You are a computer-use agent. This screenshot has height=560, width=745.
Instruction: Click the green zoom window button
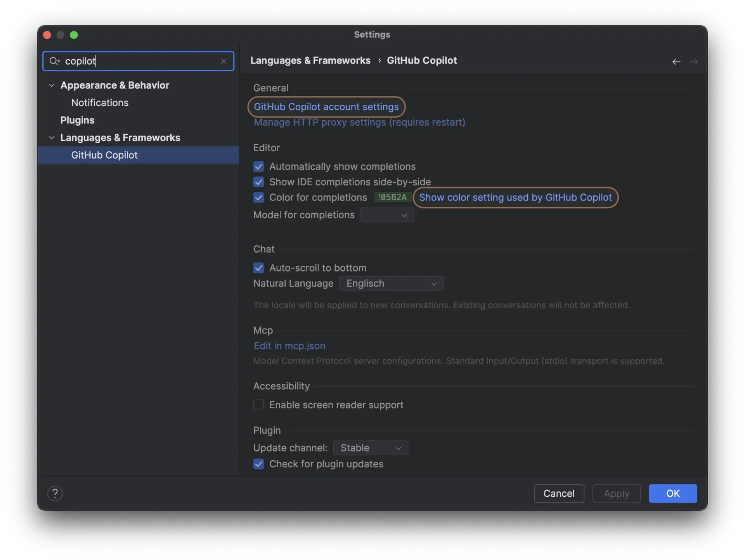[x=74, y=35]
